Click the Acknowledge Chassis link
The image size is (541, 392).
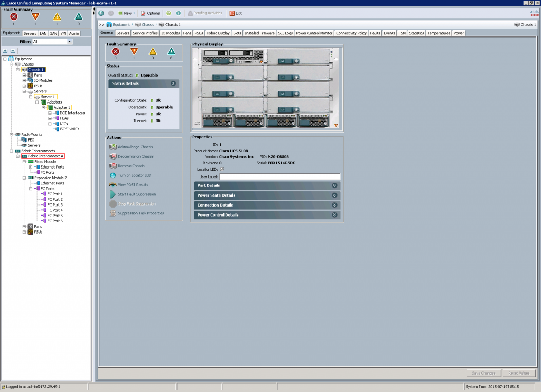point(135,147)
